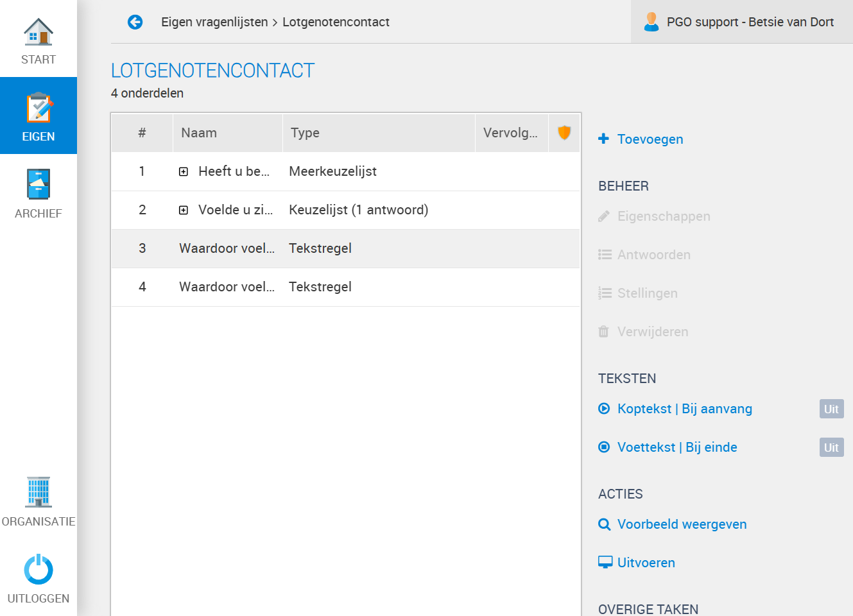Click the stop icon beside Voettekst
Image resolution: width=853 pixels, height=616 pixels.
604,447
